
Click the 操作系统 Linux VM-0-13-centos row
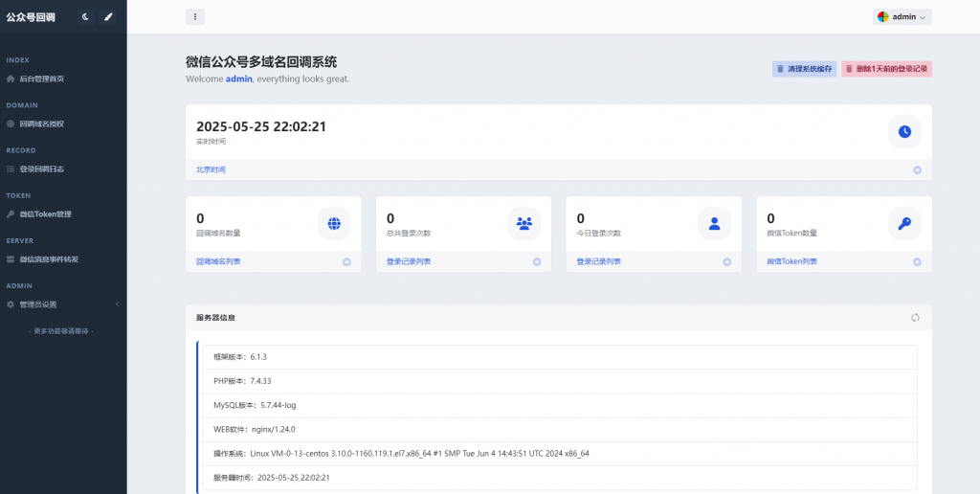560,454
